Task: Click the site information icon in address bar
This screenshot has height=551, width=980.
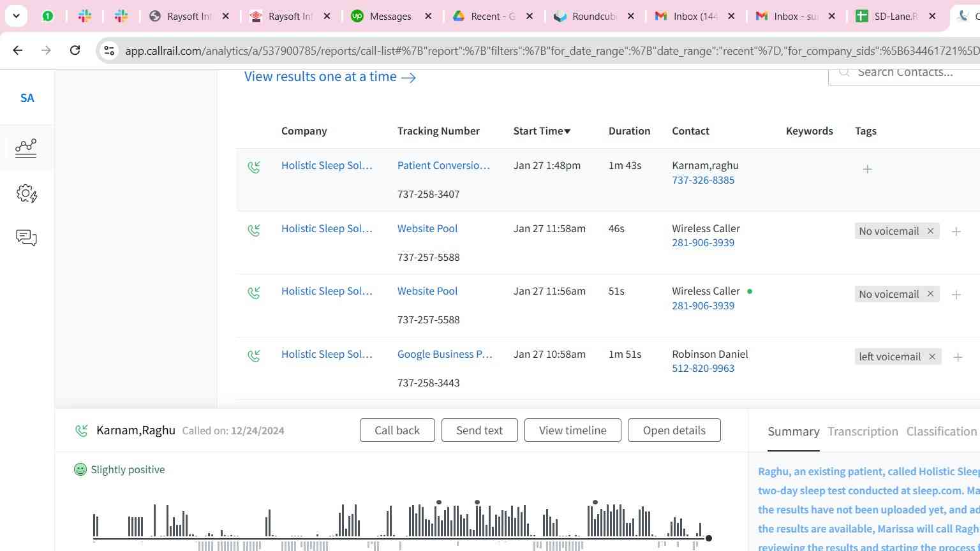Action: (x=109, y=50)
